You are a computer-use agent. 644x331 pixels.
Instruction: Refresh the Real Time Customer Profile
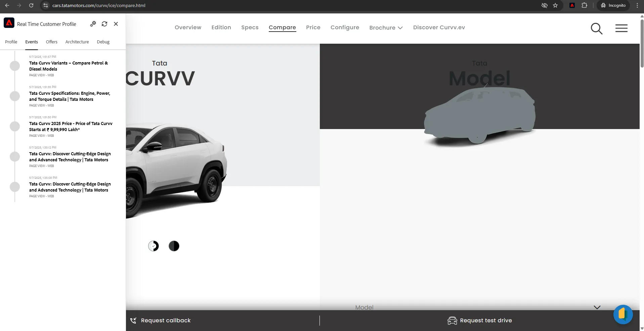pyautogui.click(x=104, y=24)
